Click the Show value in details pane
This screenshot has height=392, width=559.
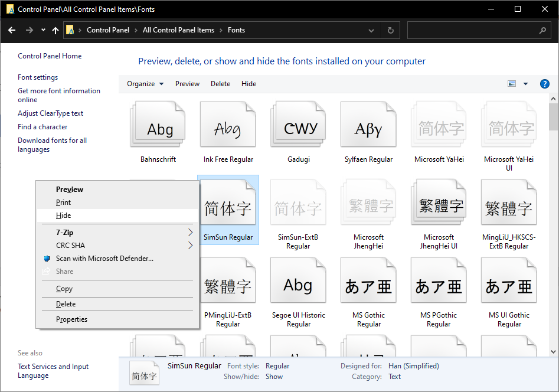pyautogui.click(x=274, y=377)
